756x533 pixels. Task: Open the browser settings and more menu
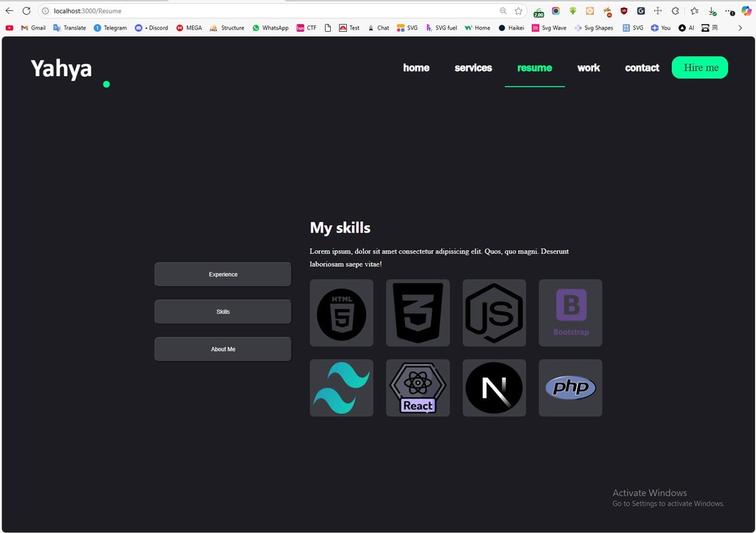[x=729, y=11]
